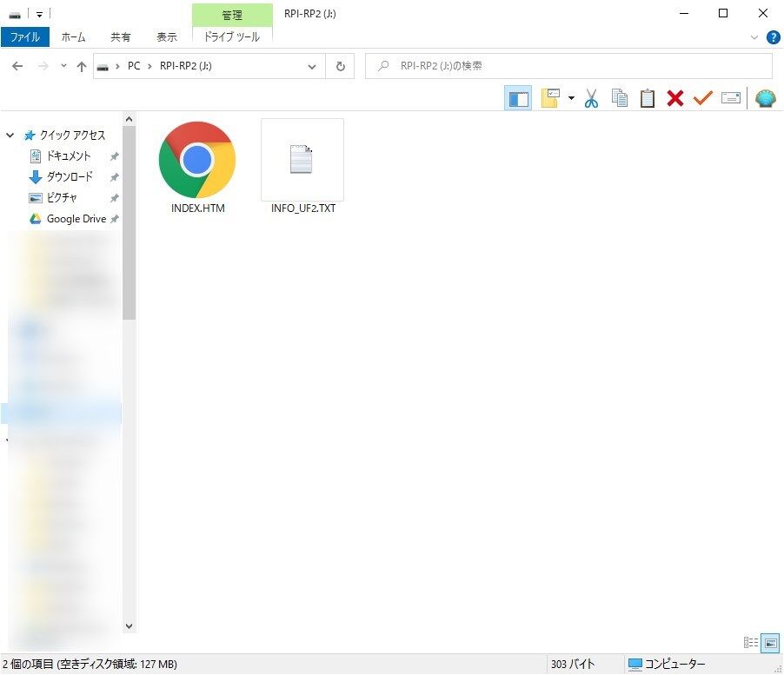Open ピクチャ in Quick Access
The width and height of the screenshot is (784, 675).
pyautogui.click(x=62, y=198)
